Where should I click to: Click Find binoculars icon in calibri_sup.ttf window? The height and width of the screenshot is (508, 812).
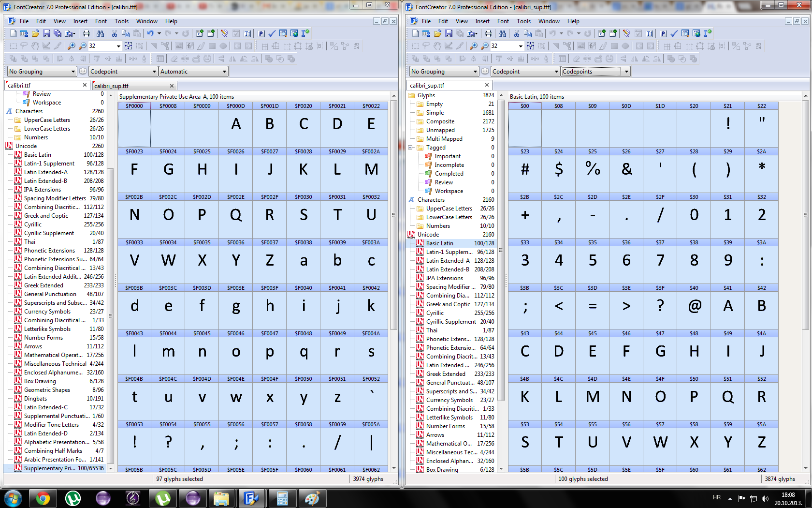[502, 33]
